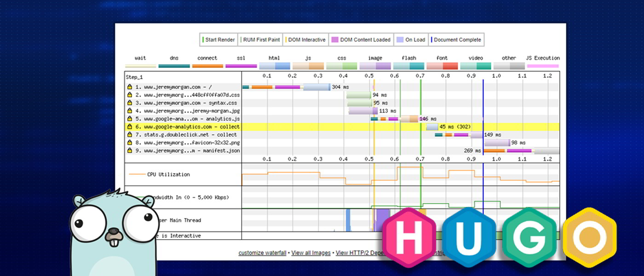Click the lock icon beside jeremy-morgan.jpg row
Screen dimensions: 644x276
click(130, 111)
